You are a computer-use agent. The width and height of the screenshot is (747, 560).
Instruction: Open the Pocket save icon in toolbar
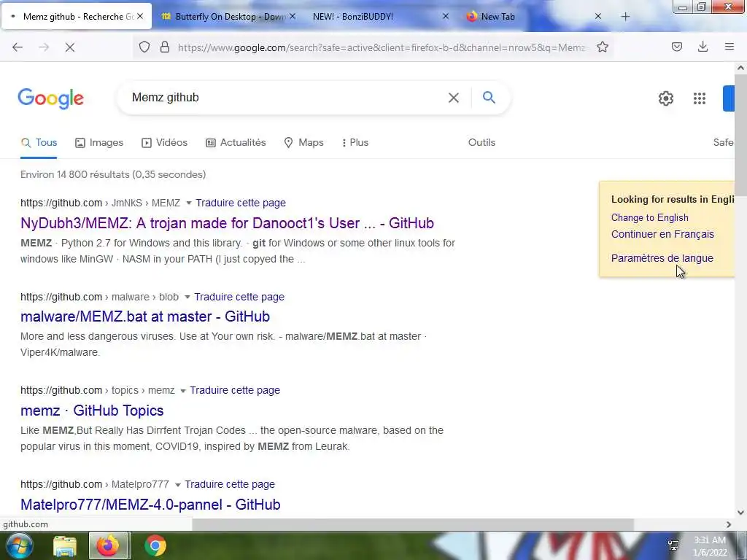[x=677, y=47]
